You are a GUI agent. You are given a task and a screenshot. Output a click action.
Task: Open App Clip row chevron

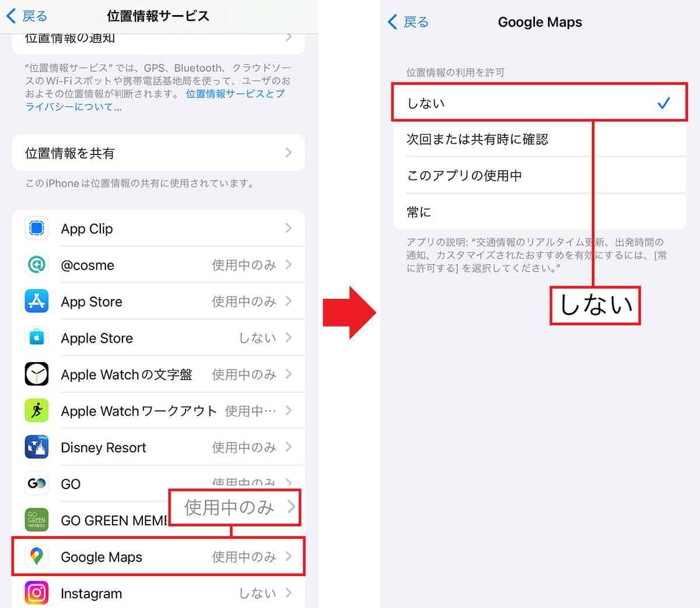pos(289,228)
